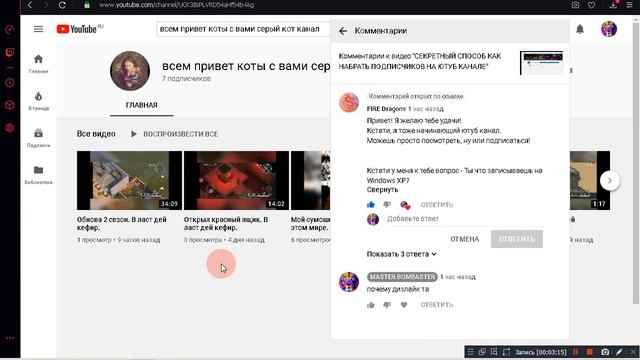
Task: Dislike the FIRE Dragons comment
Action: (387, 204)
